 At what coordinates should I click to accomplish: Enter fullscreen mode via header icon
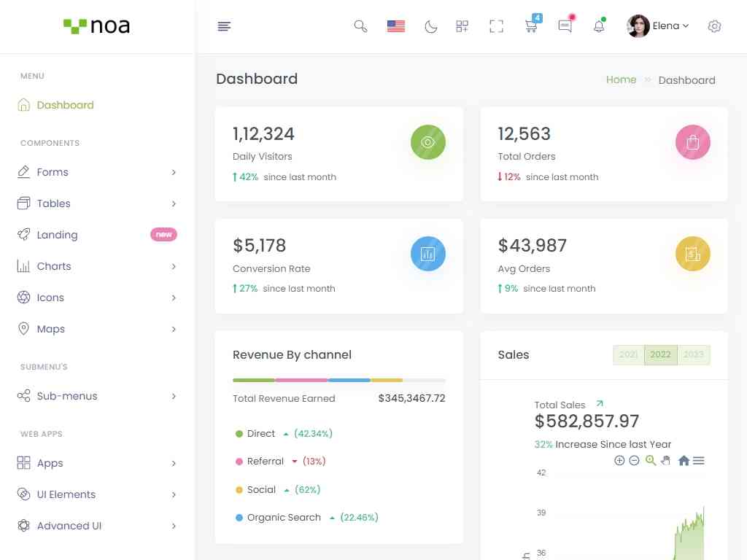click(496, 26)
